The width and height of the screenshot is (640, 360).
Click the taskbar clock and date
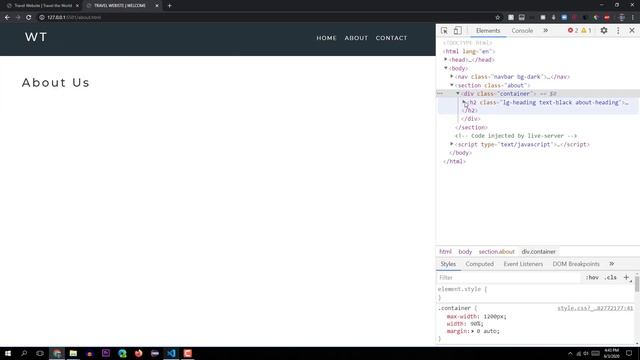[611, 353]
